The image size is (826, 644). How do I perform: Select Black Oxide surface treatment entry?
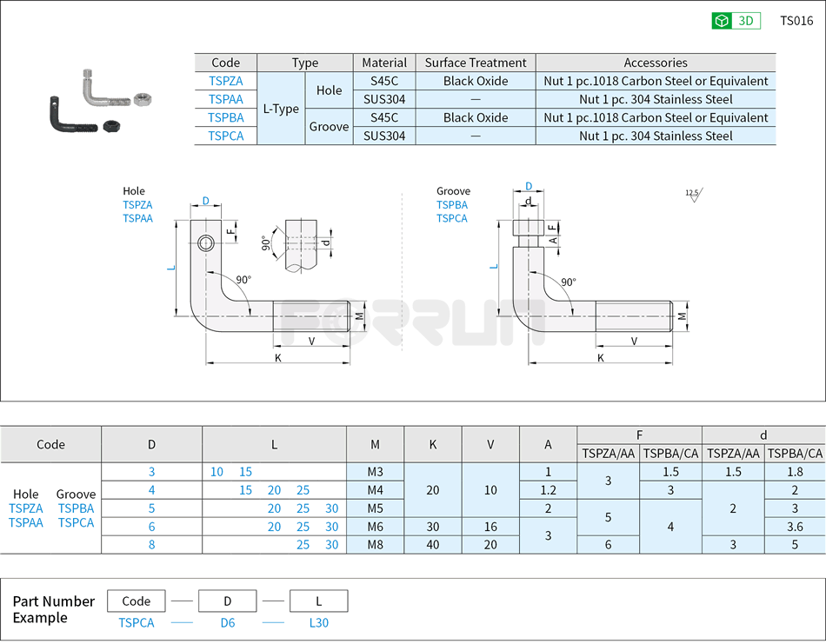pyautogui.click(x=475, y=81)
